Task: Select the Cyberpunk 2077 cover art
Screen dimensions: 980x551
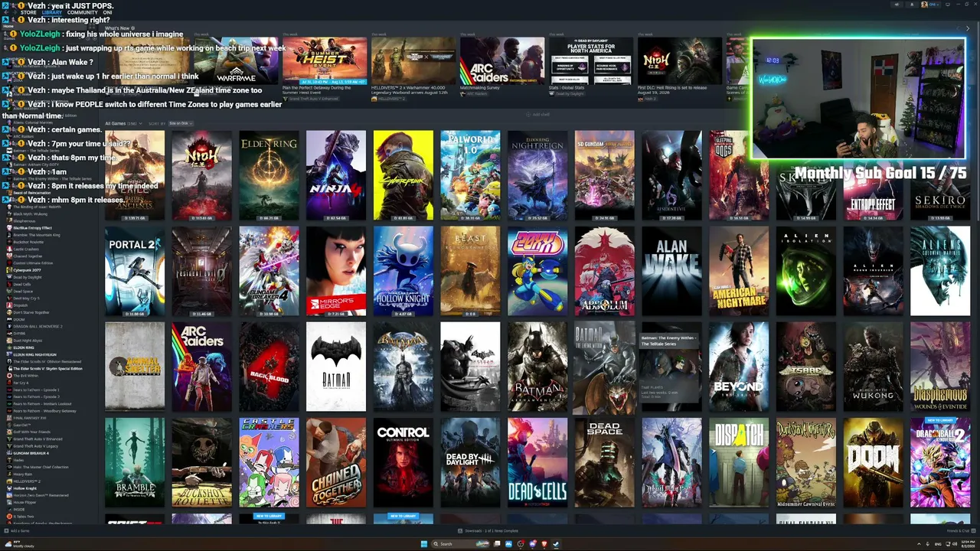Action: 403,175
